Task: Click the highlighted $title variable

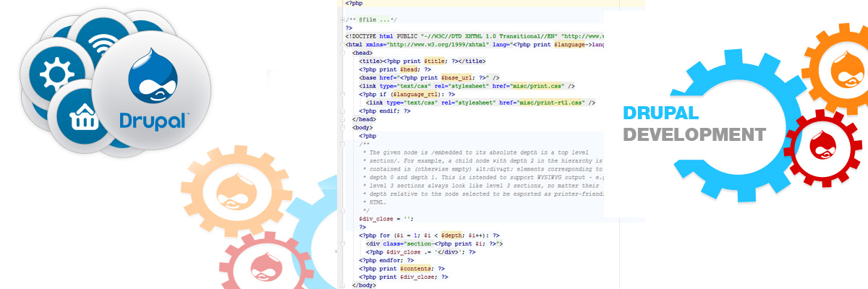Action: coord(435,61)
